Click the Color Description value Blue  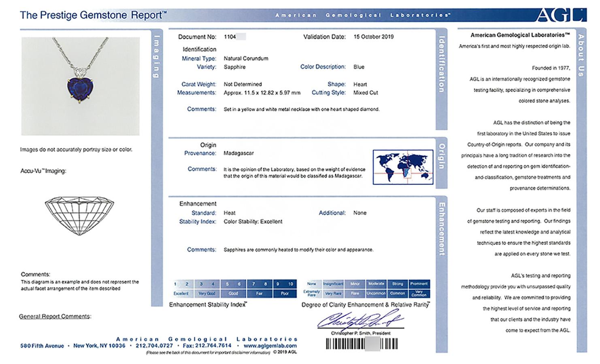(x=359, y=67)
